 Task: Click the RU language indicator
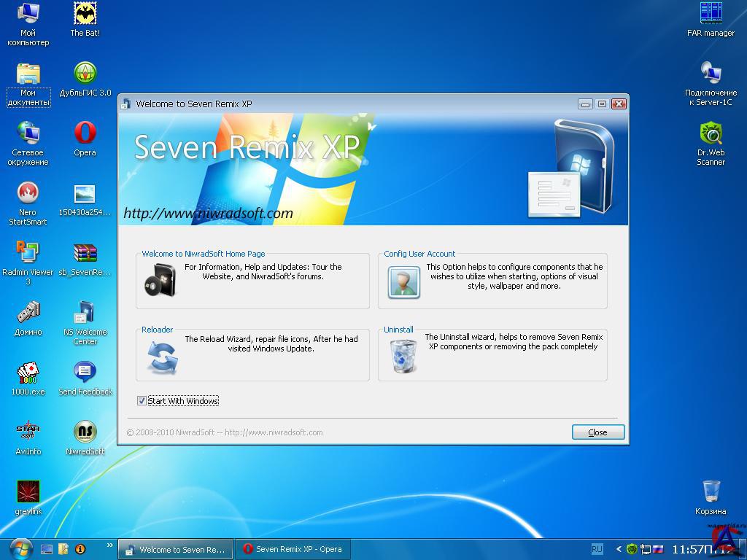click(597, 549)
